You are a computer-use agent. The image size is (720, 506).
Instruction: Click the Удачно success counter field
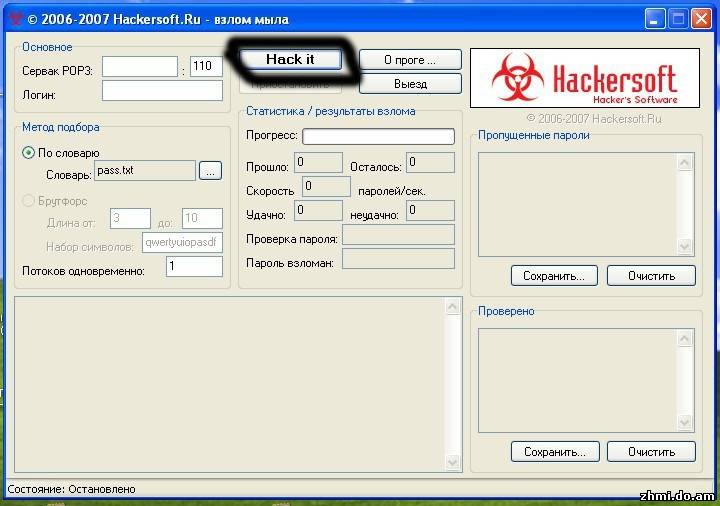coord(318,210)
